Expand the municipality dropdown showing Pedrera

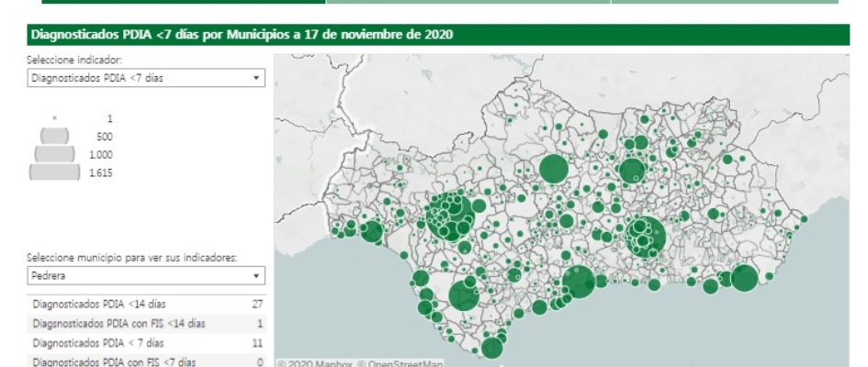pos(145,275)
